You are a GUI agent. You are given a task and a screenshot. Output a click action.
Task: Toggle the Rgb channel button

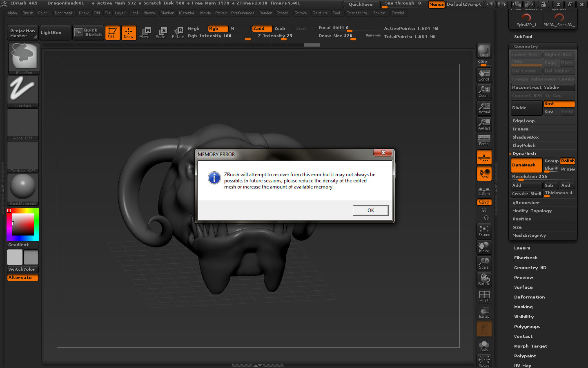(x=218, y=29)
